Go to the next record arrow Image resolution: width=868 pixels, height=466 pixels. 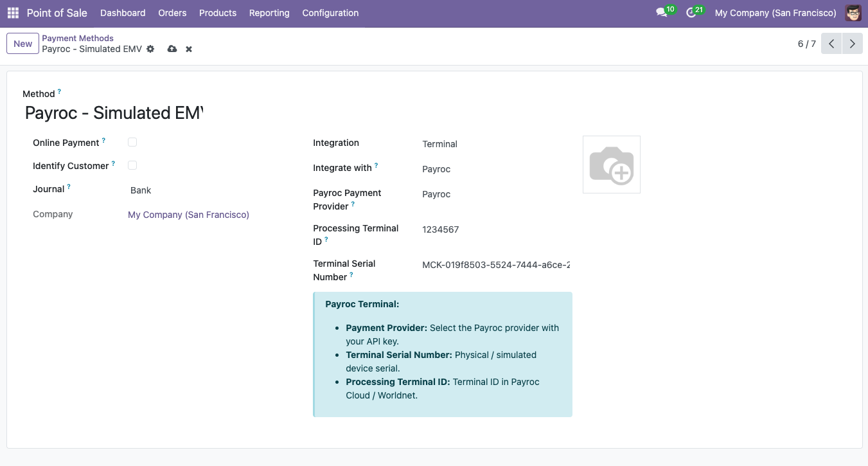click(853, 44)
